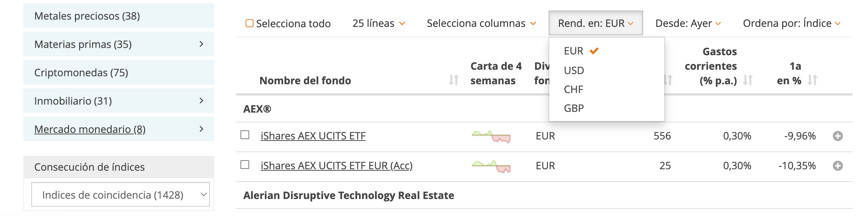The image size is (868, 215).
Task: Sort by 1a en % column arrows
Action: (x=812, y=80)
